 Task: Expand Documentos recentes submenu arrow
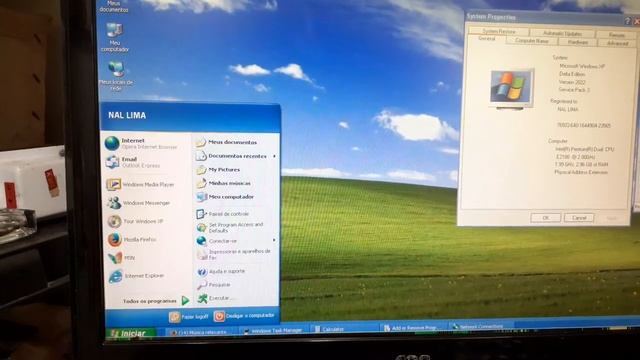274,156
